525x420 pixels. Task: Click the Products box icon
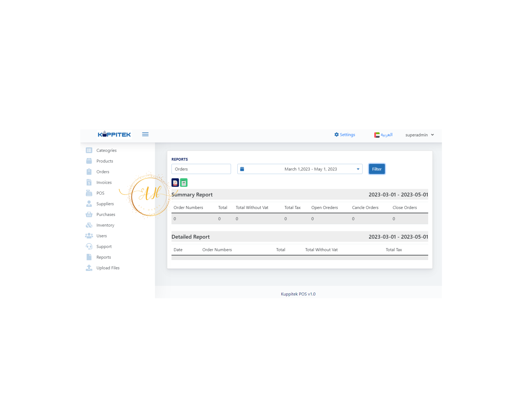(x=89, y=161)
